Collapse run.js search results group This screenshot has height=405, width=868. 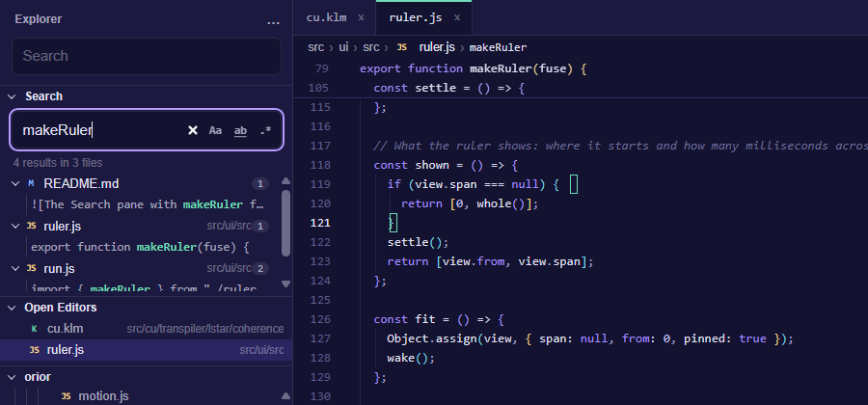point(14,269)
